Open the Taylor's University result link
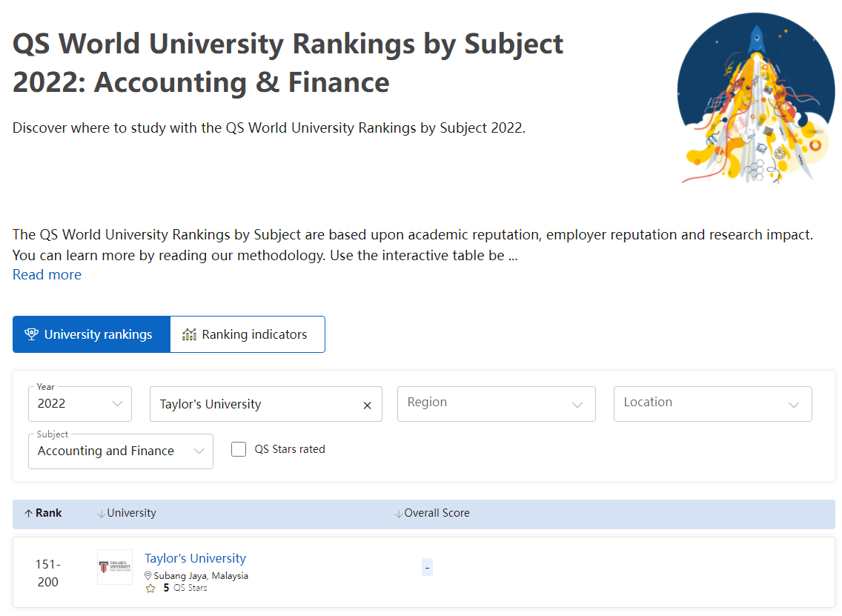 click(195, 558)
